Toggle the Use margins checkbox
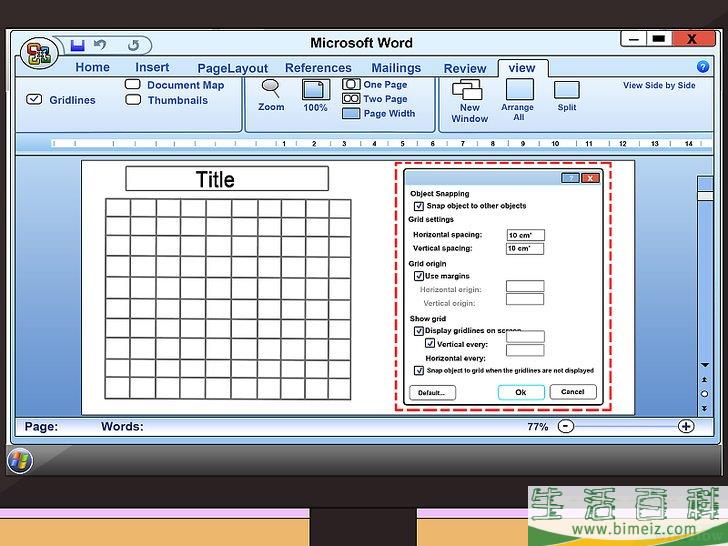Image resolution: width=728 pixels, height=546 pixels. point(419,276)
